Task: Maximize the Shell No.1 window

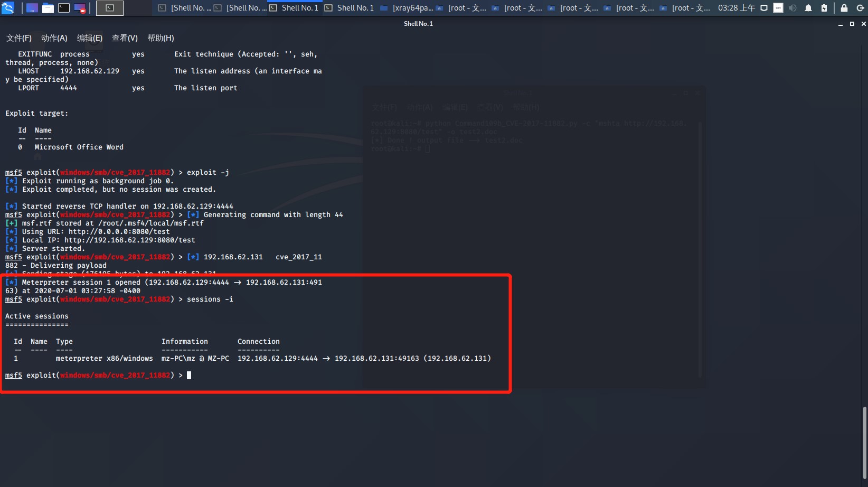Action: coord(852,24)
